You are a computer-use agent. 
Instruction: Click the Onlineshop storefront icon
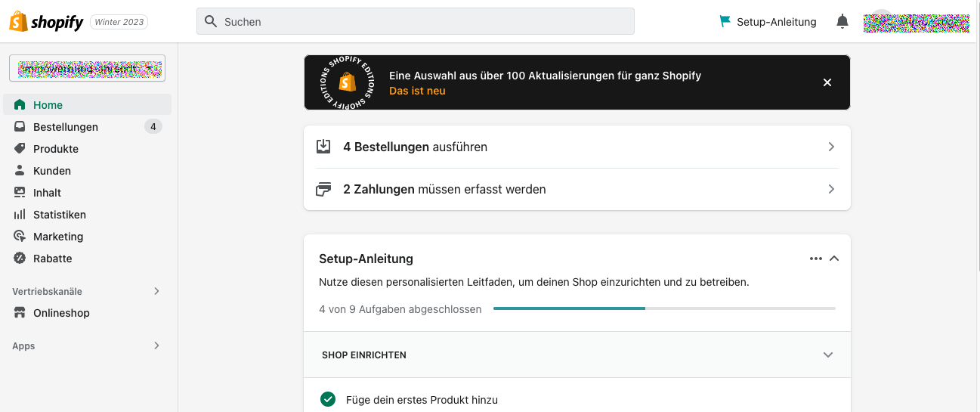(20, 312)
